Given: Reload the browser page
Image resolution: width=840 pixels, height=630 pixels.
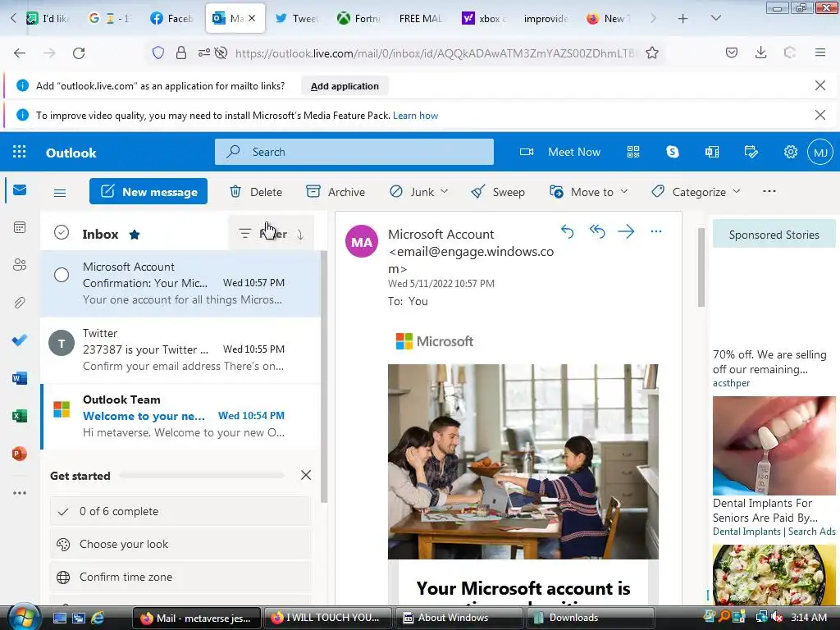Looking at the screenshot, I should click(79, 52).
